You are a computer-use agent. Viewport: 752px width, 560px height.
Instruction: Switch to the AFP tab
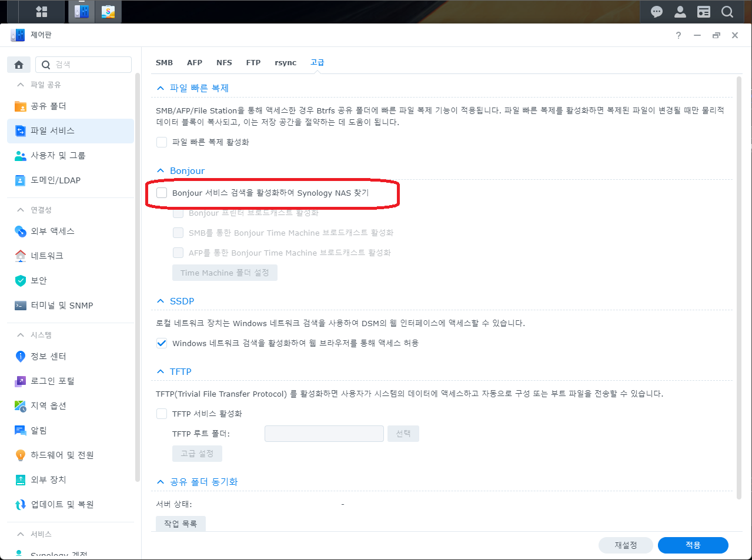pos(195,63)
